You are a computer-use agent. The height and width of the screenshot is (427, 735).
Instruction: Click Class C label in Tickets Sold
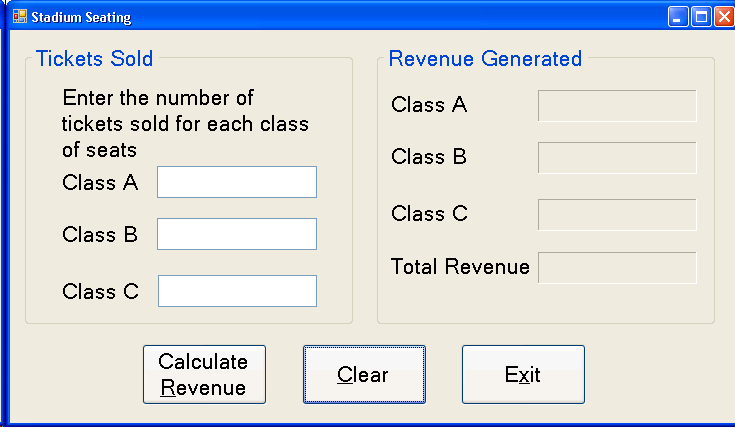(x=100, y=292)
